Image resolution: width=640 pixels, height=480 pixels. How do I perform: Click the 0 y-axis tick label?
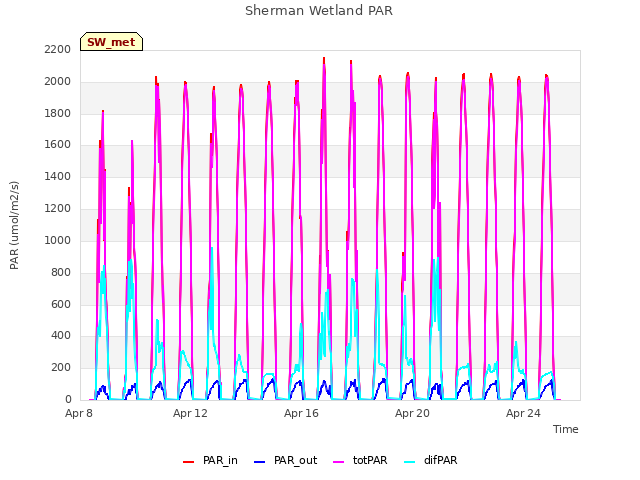pyautogui.click(x=68, y=399)
